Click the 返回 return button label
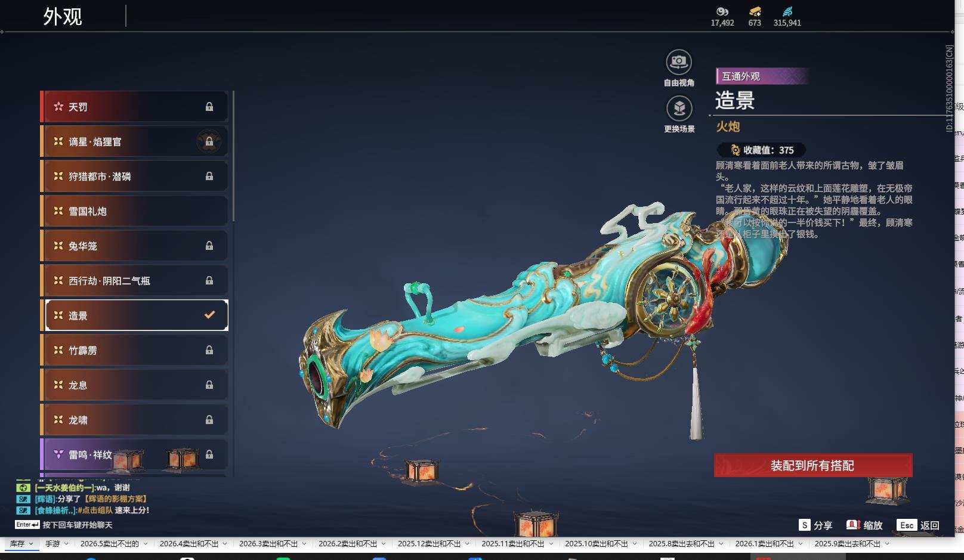The width and height of the screenshot is (964, 560). pos(929,525)
